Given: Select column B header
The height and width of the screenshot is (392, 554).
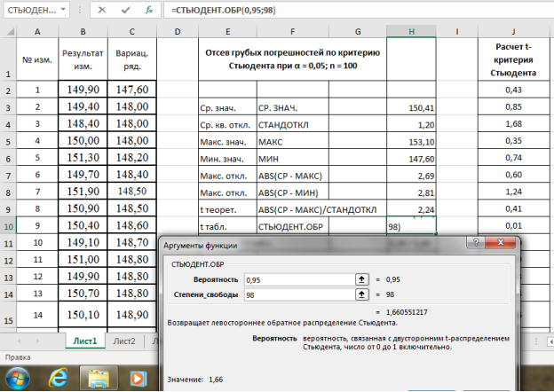Looking at the screenshot, I should click(83, 32).
